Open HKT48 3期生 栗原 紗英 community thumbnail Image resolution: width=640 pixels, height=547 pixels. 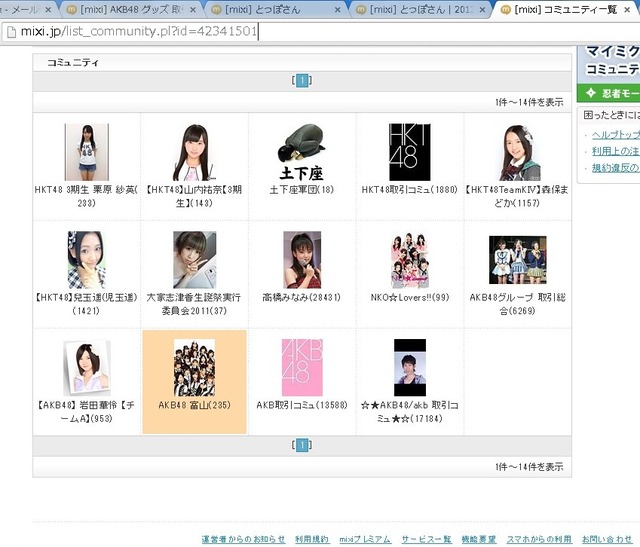(x=87, y=152)
